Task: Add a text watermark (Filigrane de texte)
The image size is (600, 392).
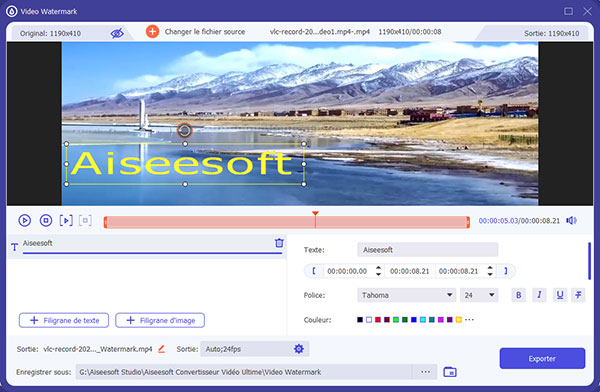Action: (64, 320)
